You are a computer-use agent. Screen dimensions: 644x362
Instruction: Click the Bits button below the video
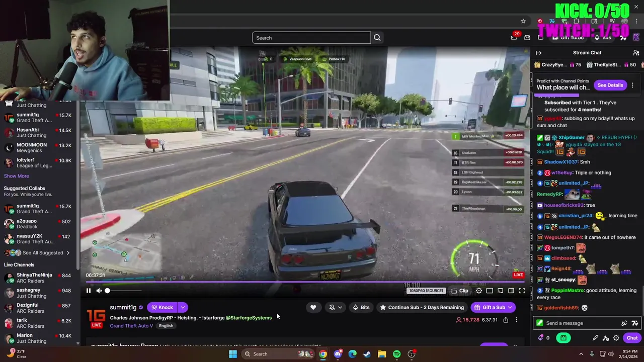(361, 307)
